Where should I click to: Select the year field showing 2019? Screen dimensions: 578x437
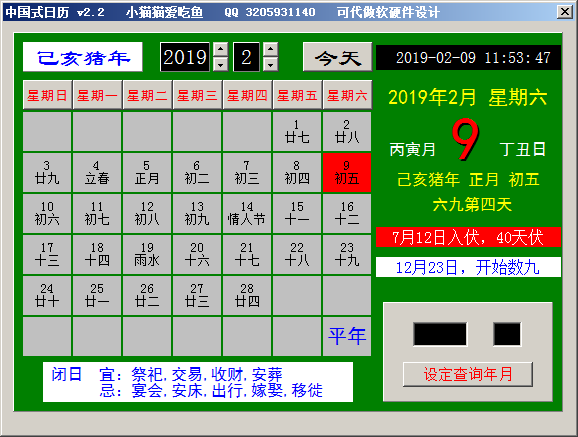click(x=185, y=57)
